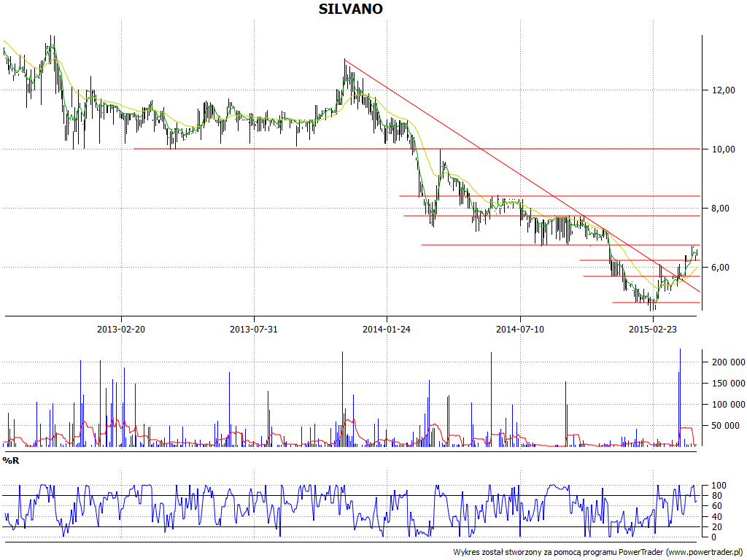Click the 80 level on %R axis
747x560 pixels.
click(717, 496)
